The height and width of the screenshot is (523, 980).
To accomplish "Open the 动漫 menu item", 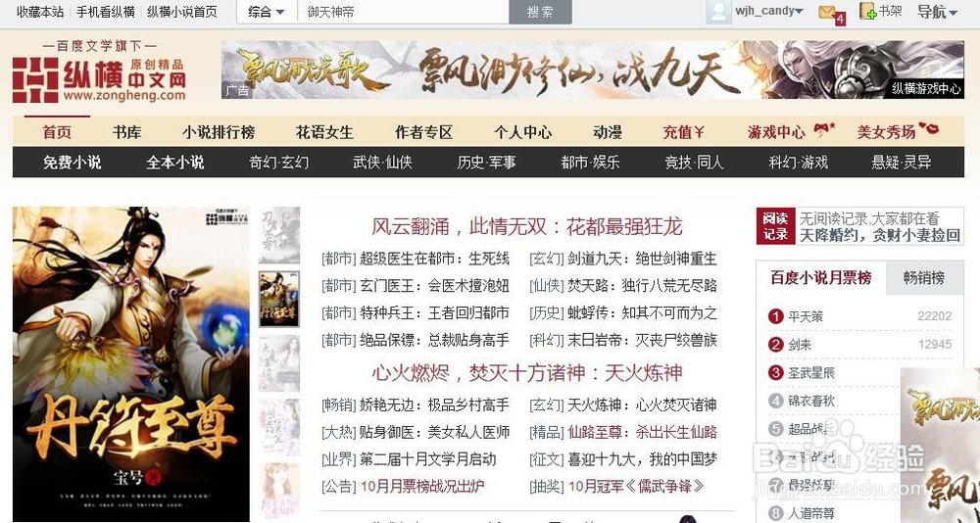I will (x=608, y=132).
